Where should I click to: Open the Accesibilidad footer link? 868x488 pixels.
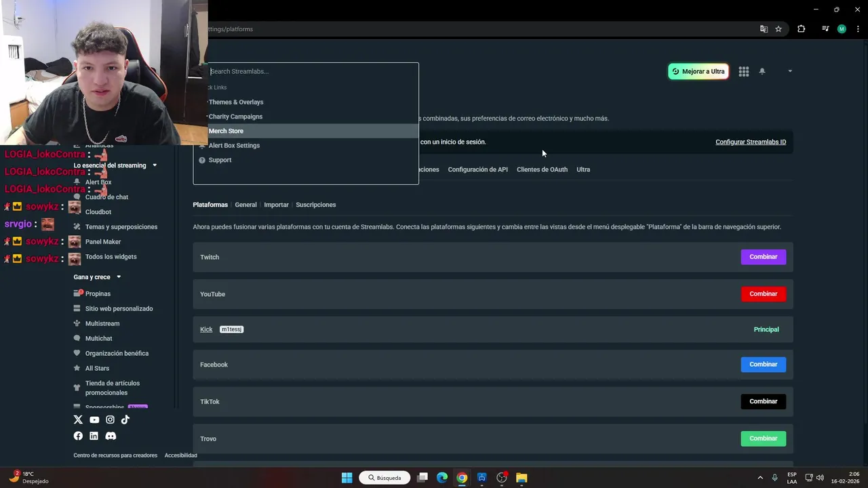coord(180,455)
